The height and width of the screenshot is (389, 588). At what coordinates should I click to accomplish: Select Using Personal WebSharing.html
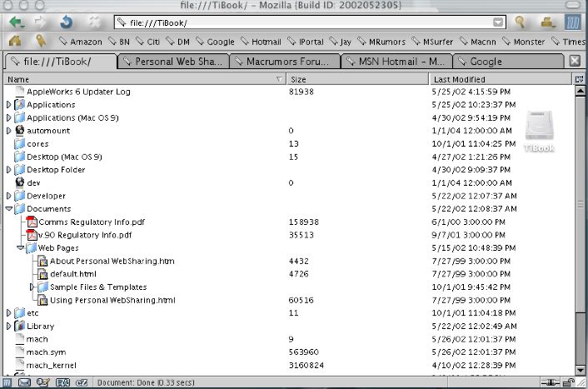[x=289, y=300]
